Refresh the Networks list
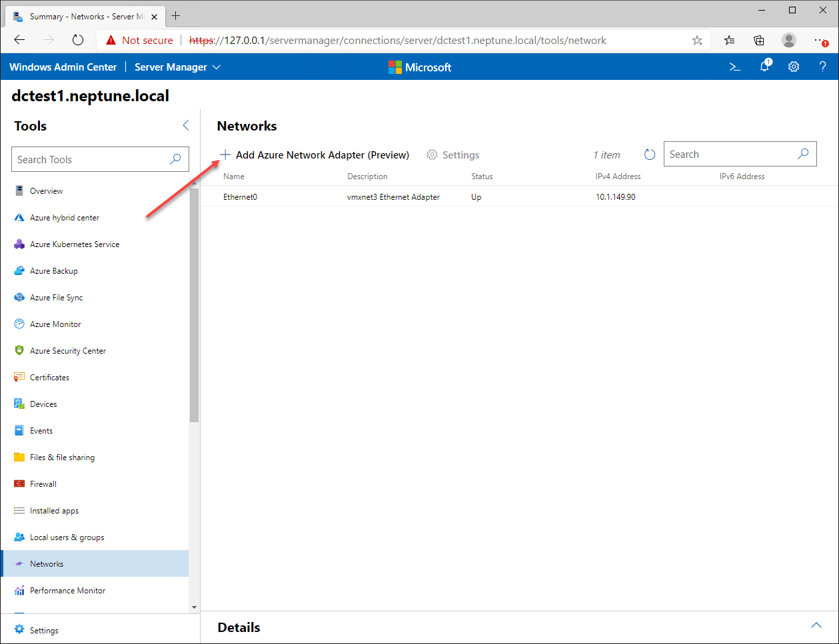The height and width of the screenshot is (644, 839). pyautogui.click(x=650, y=154)
